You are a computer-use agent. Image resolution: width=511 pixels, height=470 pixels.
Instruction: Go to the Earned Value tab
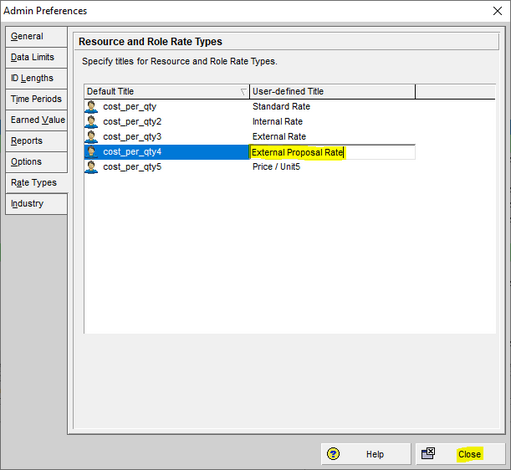pyautogui.click(x=36, y=120)
